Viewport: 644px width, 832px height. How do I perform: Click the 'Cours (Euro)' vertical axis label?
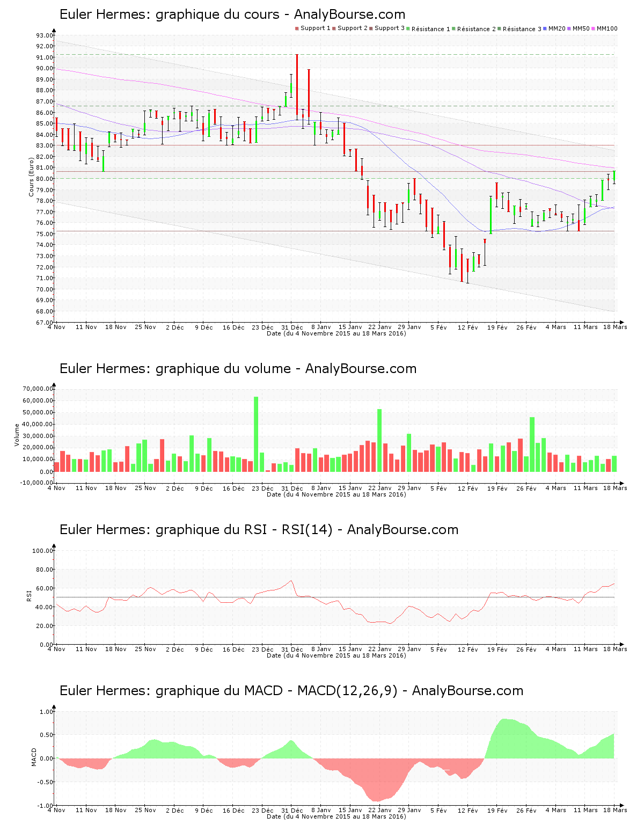pyautogui.click(x=32, y=176)
